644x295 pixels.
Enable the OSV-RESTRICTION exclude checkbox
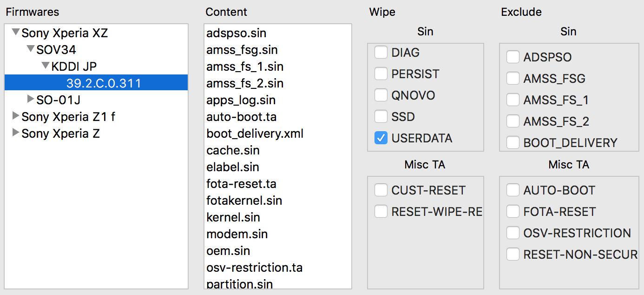(513, 233)
